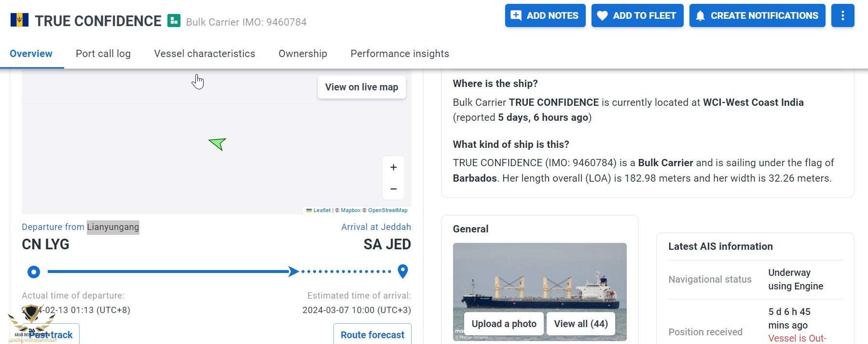Viewport: 868px width, 344px height.
Task: Zoom out on the map
Action: click(393, 189)
